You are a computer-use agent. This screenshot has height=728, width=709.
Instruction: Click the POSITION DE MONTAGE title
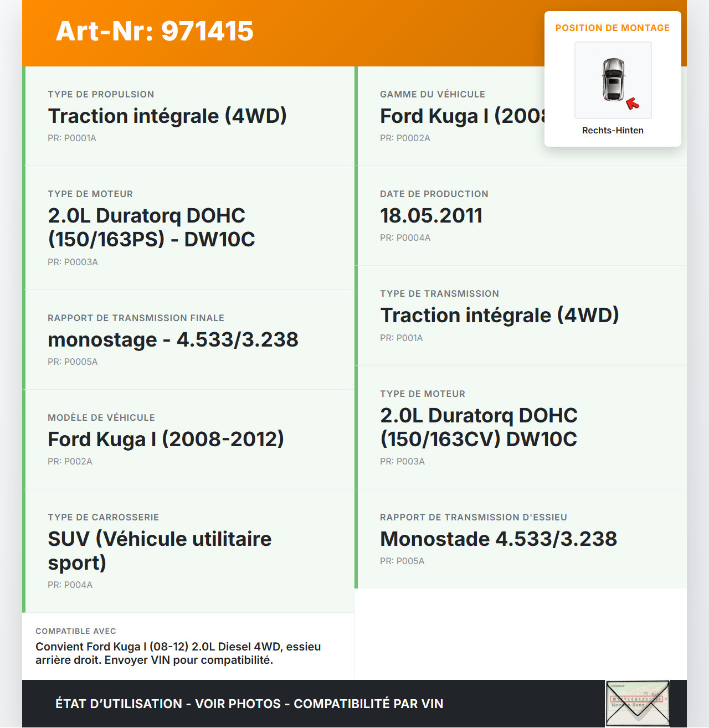pyautogui.click(x=613, y=28)
